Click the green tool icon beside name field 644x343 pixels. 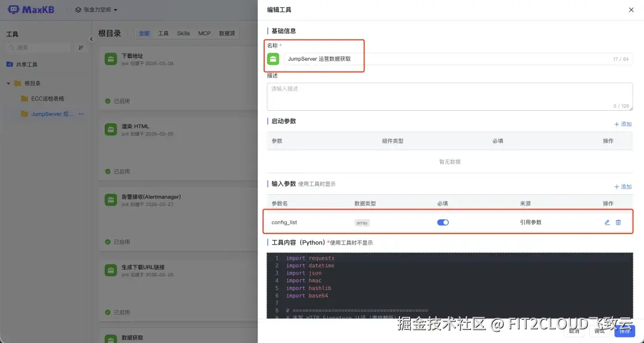coord(273,59)
